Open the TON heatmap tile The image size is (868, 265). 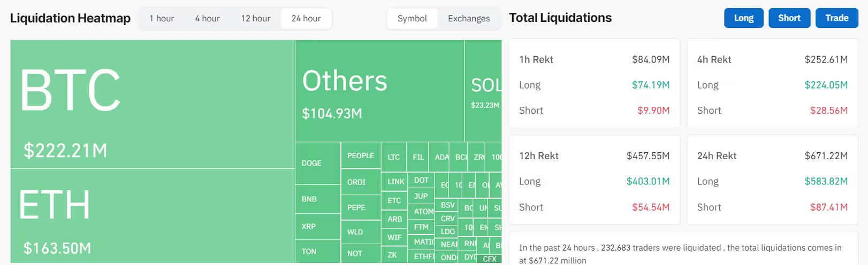318,252
